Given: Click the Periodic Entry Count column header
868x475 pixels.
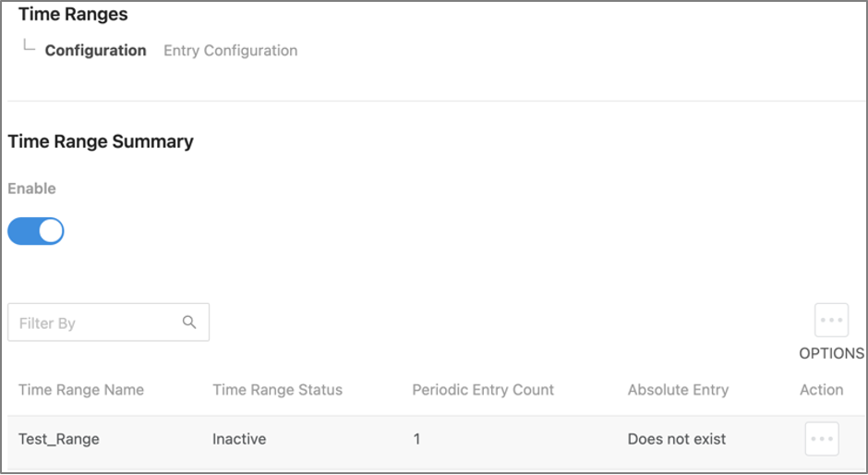Looking at the screenshot, I should click(483, 390).
